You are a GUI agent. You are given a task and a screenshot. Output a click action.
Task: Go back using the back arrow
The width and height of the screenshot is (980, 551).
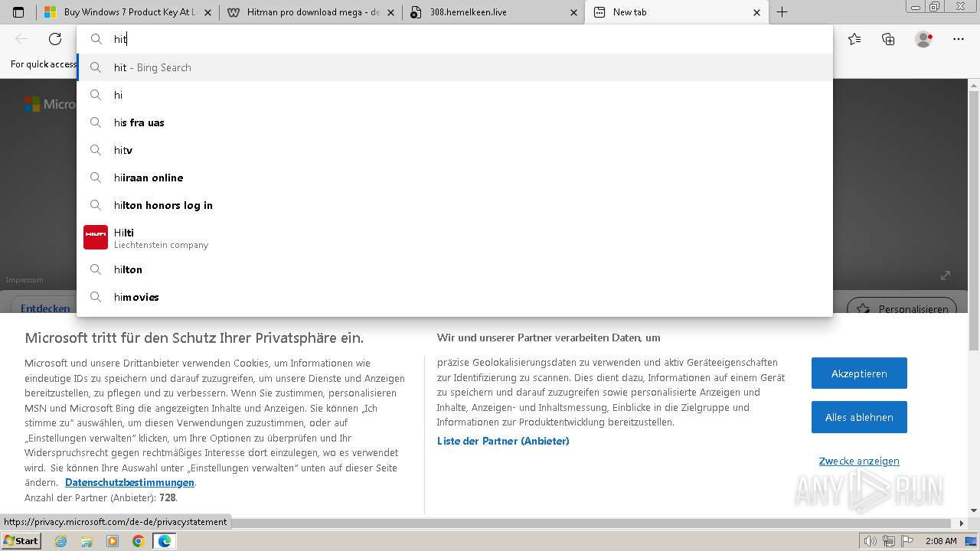pyautogui.click(x=21, y=39)
